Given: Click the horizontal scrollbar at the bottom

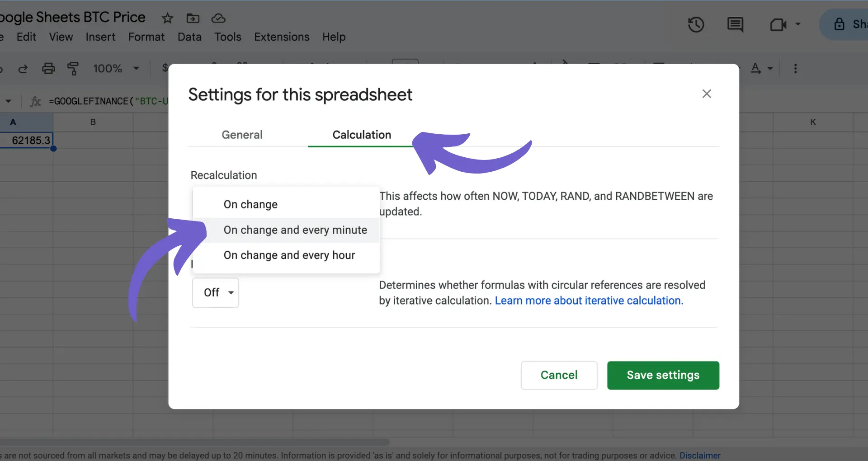Looking at the screenshot, I should coord(194,442).
